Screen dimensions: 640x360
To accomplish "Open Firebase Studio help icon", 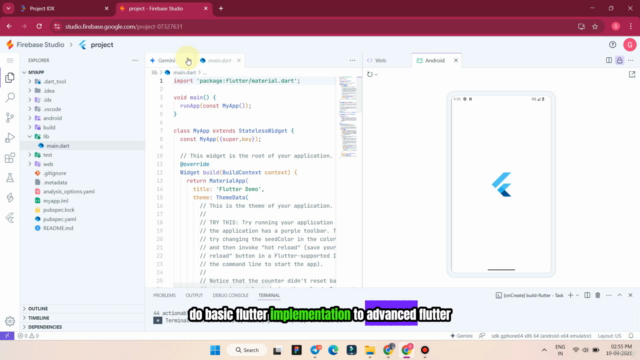I will tap(612, 44).
